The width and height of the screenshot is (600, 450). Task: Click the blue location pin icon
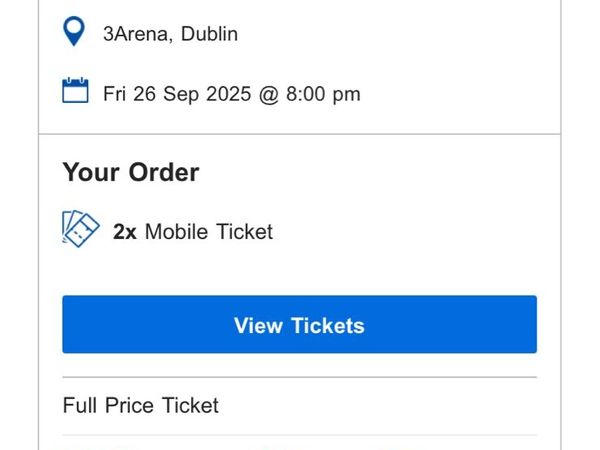tap(74, 31)
